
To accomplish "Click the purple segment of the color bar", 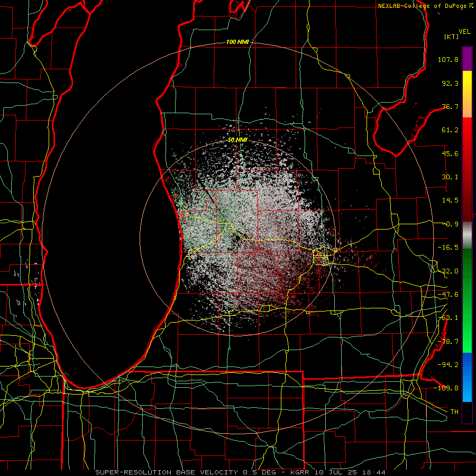I will coord(467,59).
